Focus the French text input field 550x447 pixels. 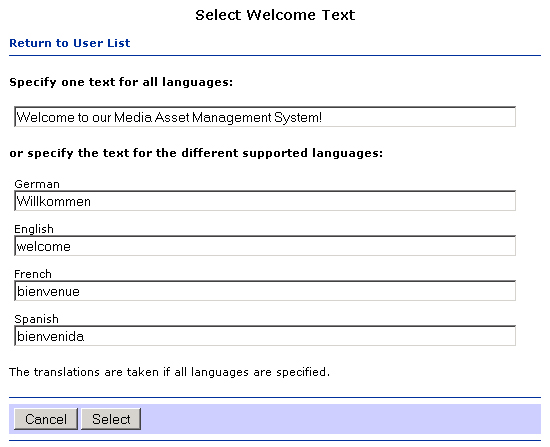click(x=265, y=291)
